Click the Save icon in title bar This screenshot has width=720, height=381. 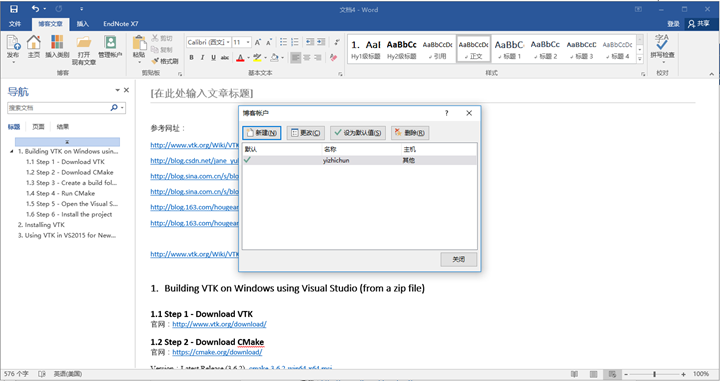point(14,9)
